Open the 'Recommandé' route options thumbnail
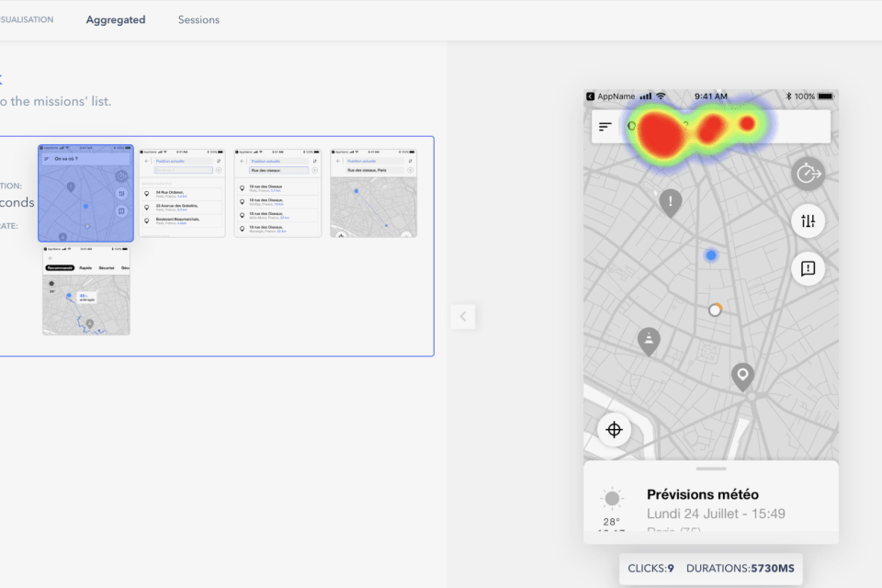This screenshot has height=588, width=882. coord(85,290)
